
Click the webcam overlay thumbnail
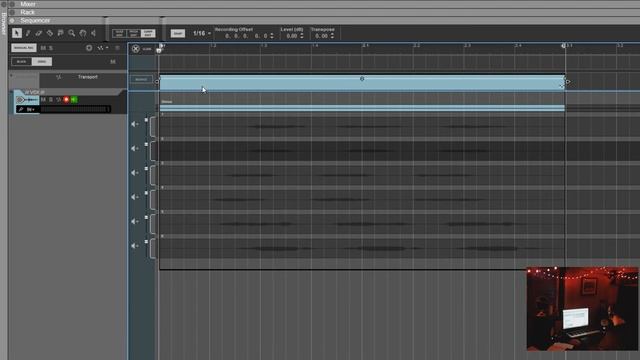coord(582,309)
